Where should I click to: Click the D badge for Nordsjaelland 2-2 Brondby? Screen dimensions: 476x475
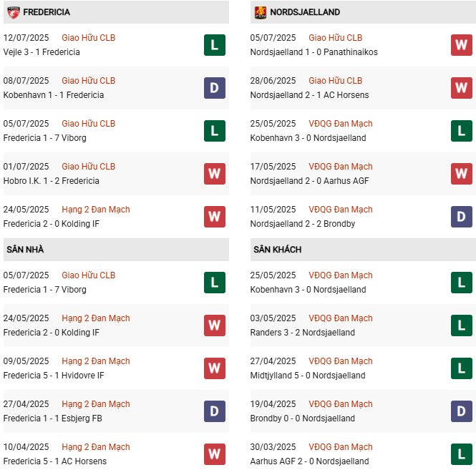click(461, 217)
